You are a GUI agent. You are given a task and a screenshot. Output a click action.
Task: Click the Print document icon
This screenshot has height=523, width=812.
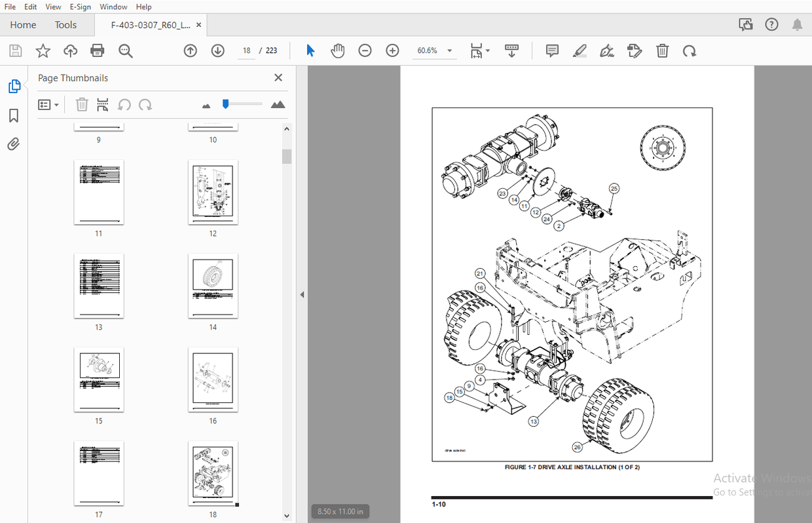(97, 50)
